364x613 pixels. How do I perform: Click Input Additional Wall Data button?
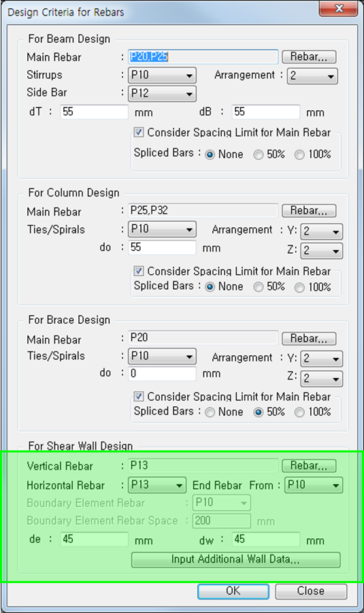click(236, 559)
